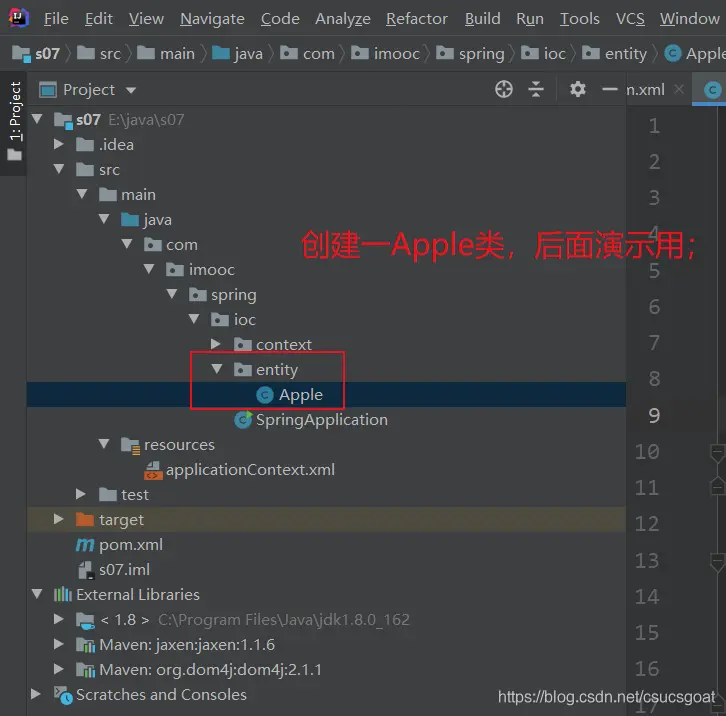Collapse the src folder
Screen dimensions: 726x716
[x=59, y=169]
